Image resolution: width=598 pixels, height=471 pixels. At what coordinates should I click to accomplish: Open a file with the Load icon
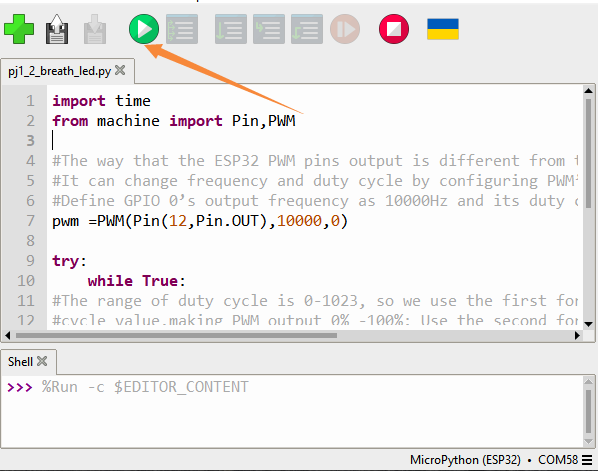pyautogui.click(x=57, y=29)
